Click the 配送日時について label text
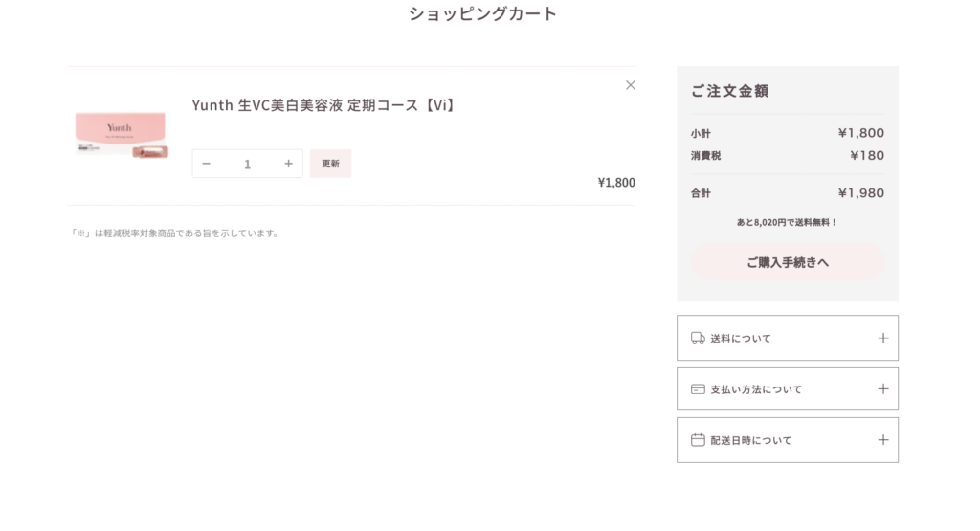Viewport: 980px width, 531px height. coord(750,440)
